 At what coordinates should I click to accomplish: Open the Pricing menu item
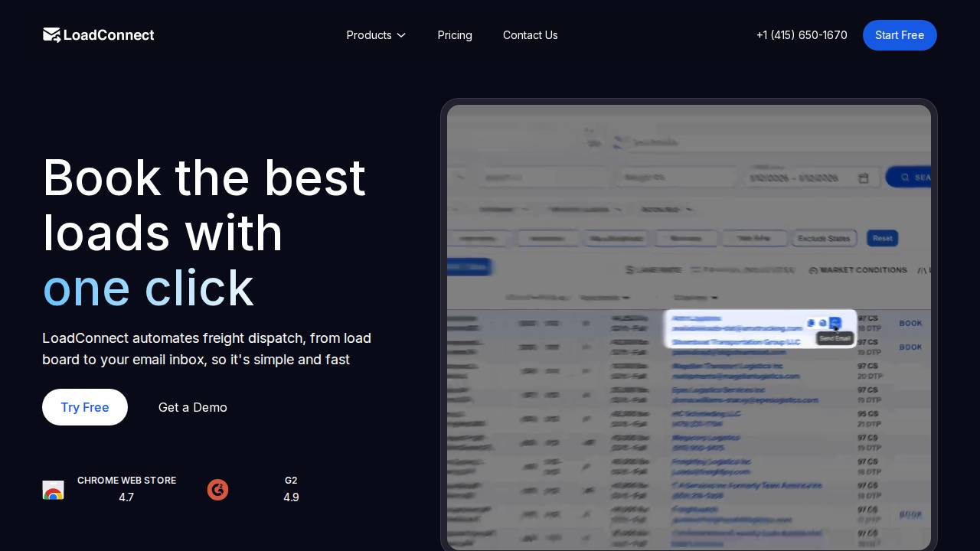(455, 35)
